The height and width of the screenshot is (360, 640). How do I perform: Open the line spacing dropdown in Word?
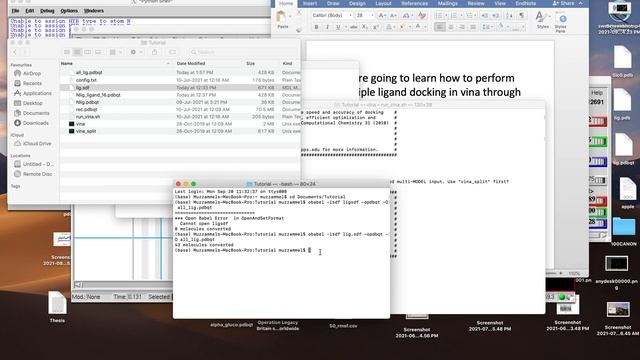(x=487, y=27)
